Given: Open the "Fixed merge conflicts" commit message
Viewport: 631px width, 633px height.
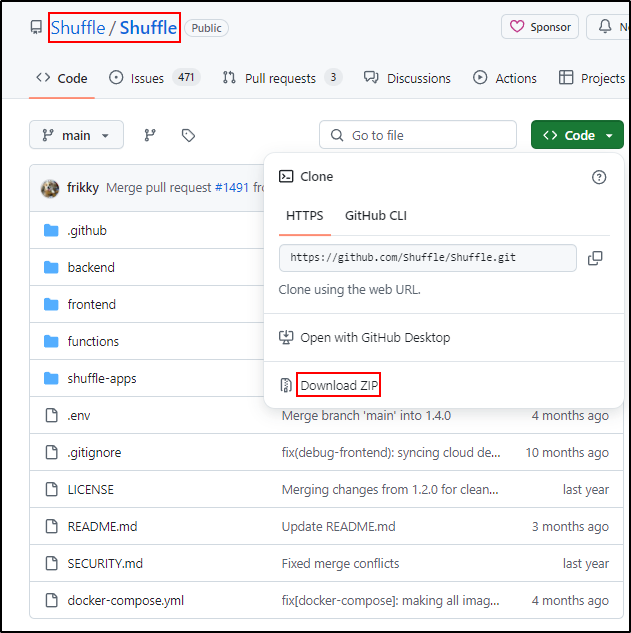Looking at the screenshot, I should click(340, 564).
